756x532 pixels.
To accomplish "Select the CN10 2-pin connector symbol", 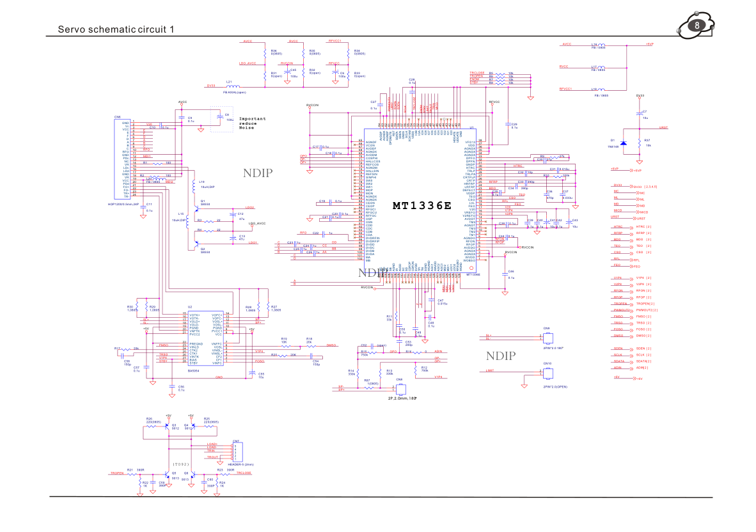I will tap(547, 373).
